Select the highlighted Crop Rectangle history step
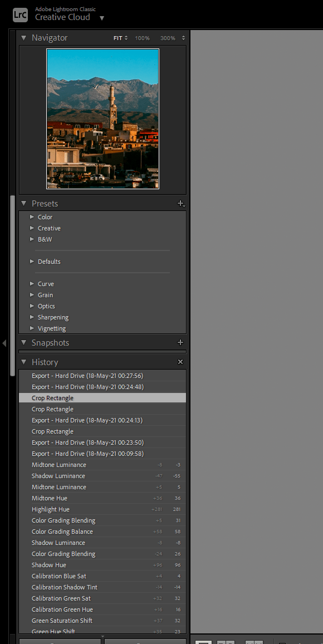Viewport: 323px width, 644px height. (102, 397)
